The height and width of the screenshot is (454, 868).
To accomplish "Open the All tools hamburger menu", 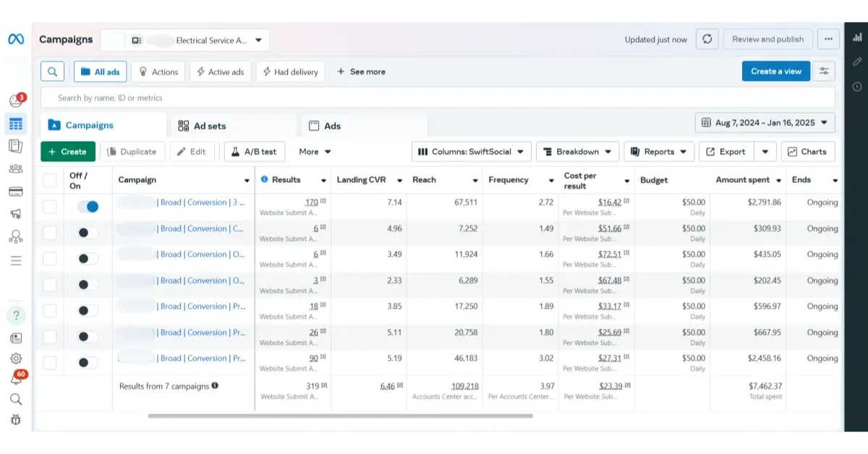I will (x=16, y=260).
